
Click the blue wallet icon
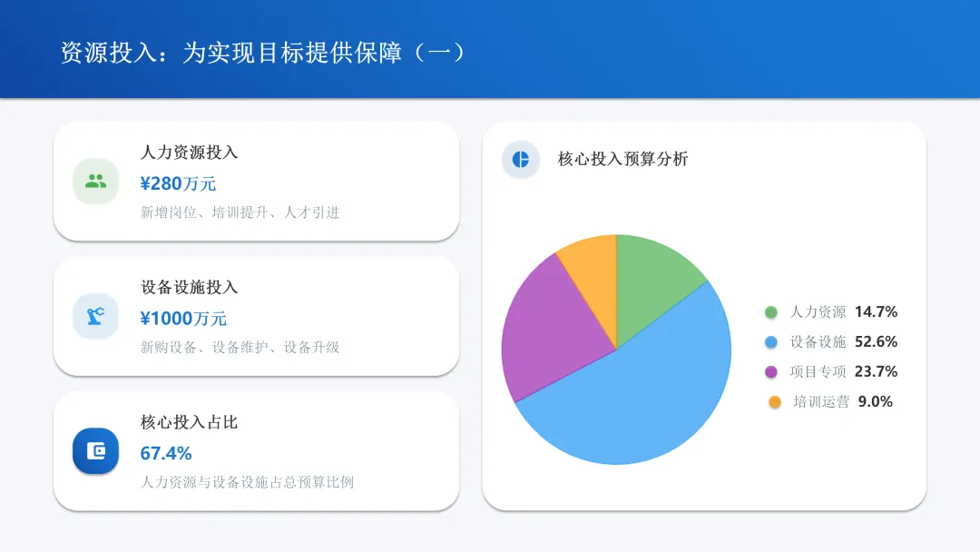(95, 450)
